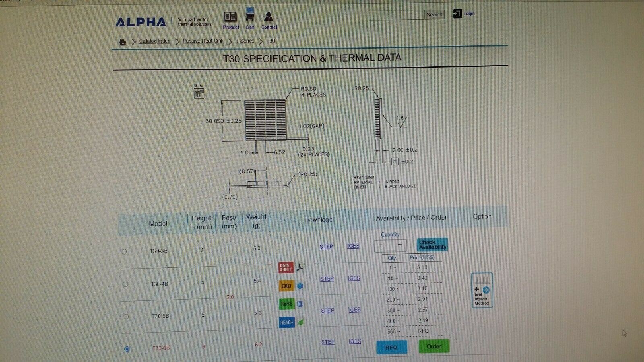Image resolution: width=644 pixels, height=362 pixels.
Task: Increase quantity with plus button
Action: [x=400, y=245]
